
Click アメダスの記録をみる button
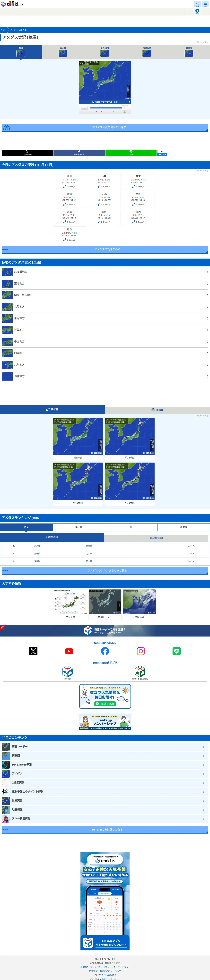click(x=105, y=250)
